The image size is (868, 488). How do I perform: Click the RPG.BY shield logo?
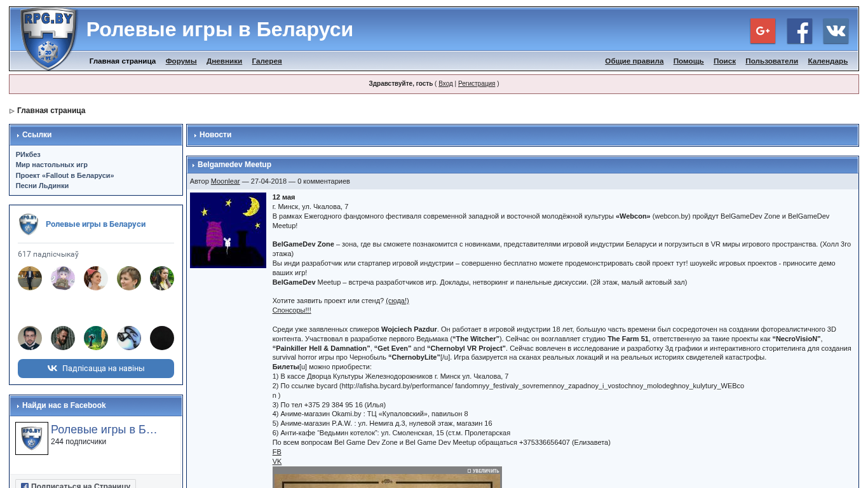(49, 39)
